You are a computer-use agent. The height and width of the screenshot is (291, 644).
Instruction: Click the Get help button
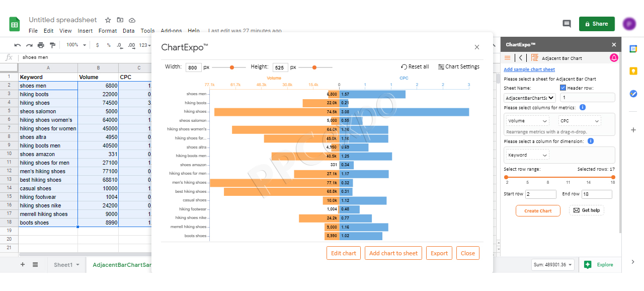click(x=587, y=210)
